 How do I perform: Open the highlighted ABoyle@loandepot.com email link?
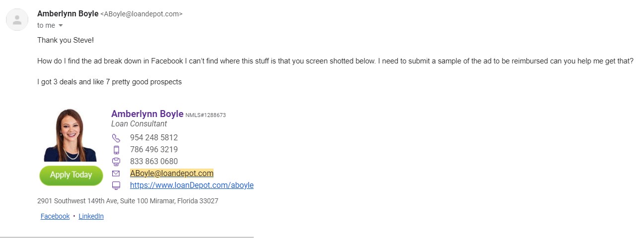pyautogui.click(x=172, y=174)
